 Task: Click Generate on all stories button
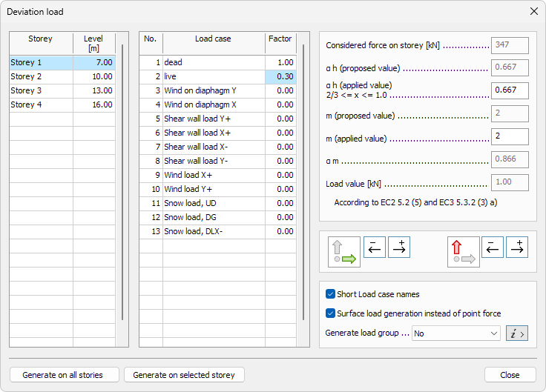(x=65, y=375)
